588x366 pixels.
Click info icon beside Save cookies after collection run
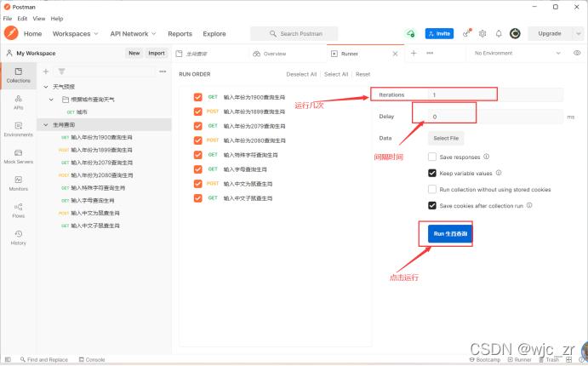[x=529, y=205]
